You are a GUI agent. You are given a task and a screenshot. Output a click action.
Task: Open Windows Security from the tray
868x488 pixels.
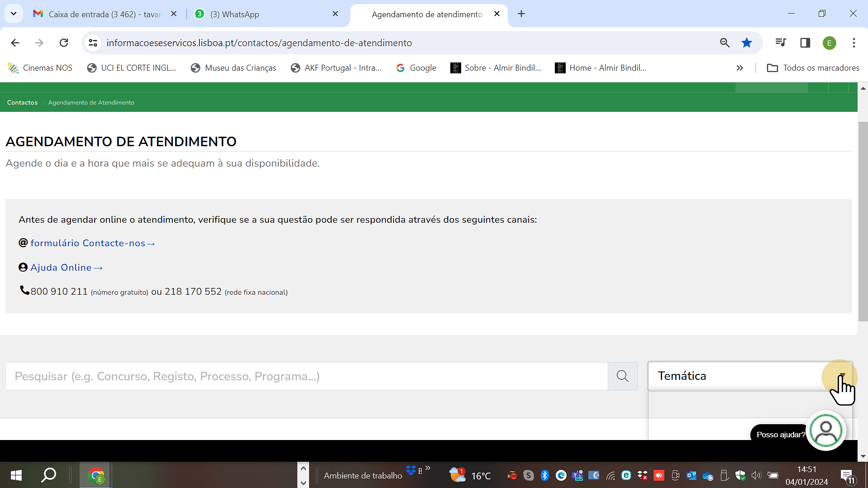[740, 475]
